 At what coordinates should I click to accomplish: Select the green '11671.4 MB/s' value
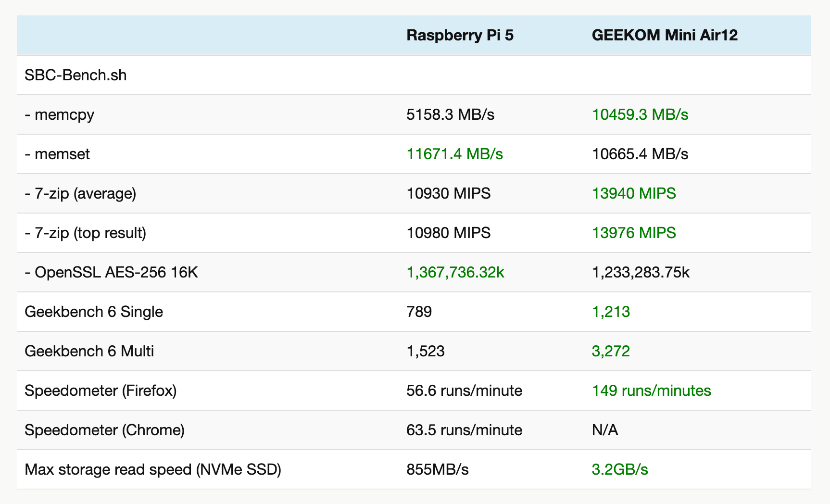tap(454, 154)
